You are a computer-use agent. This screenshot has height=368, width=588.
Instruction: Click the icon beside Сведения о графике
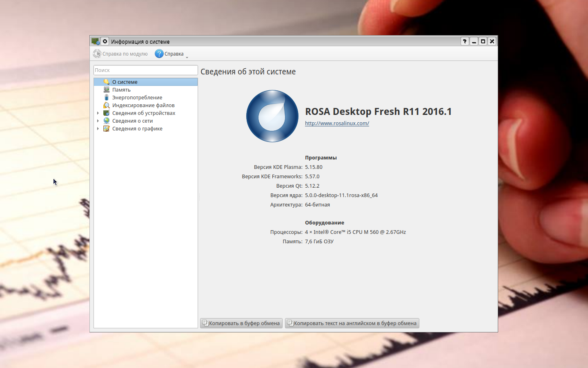(x=107, y=128)
